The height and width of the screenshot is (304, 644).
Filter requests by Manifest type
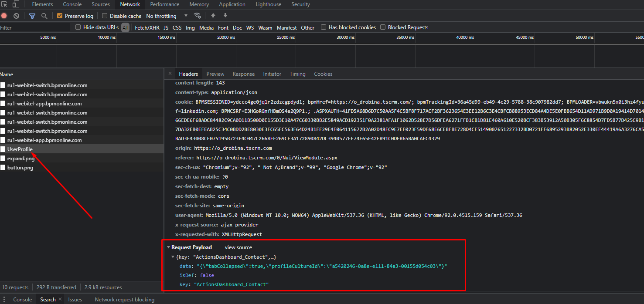287,27
